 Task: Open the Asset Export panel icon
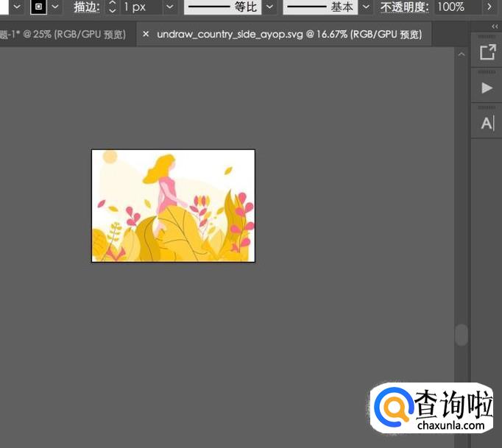(487, 52)
